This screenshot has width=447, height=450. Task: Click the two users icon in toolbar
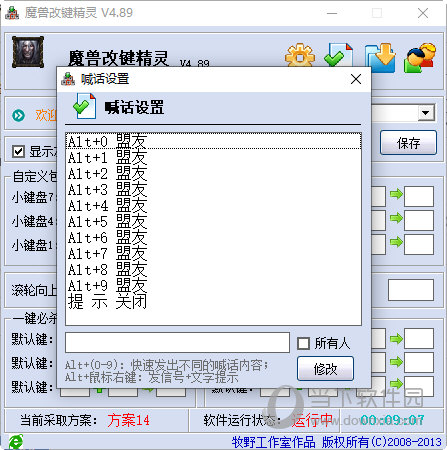pos(419,57)
